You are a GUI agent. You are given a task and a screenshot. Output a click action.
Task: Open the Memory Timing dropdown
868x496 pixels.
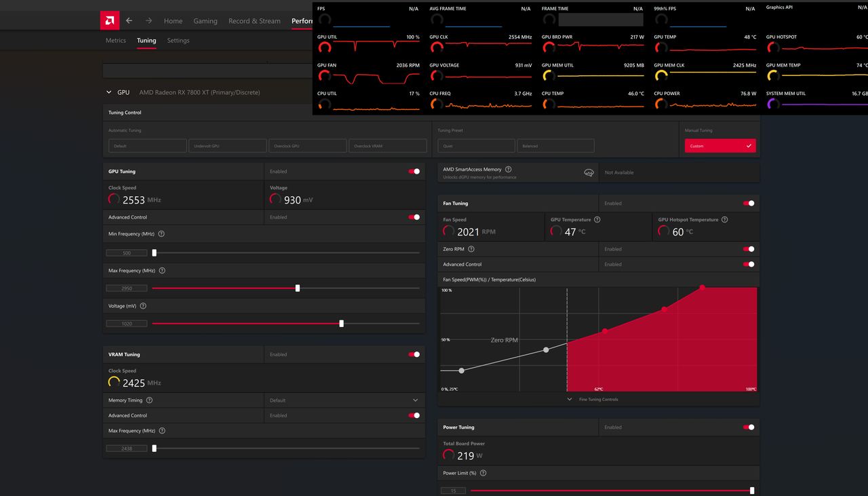[344, 400]
